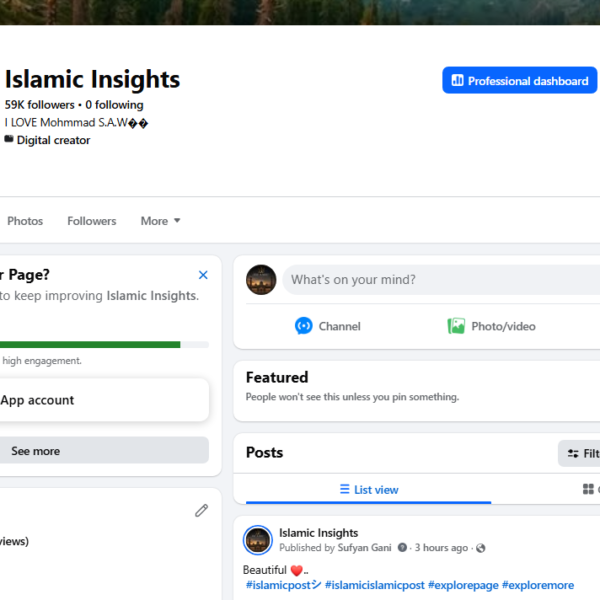
Task: Open the Followers tab
Action: [x=91, y=221]
